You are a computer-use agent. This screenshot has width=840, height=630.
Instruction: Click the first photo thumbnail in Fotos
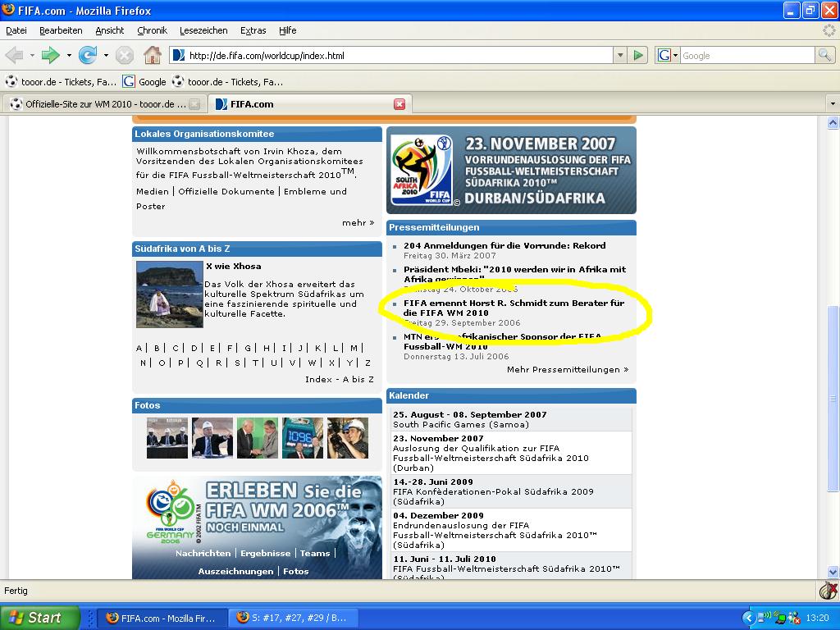[167, 437]
